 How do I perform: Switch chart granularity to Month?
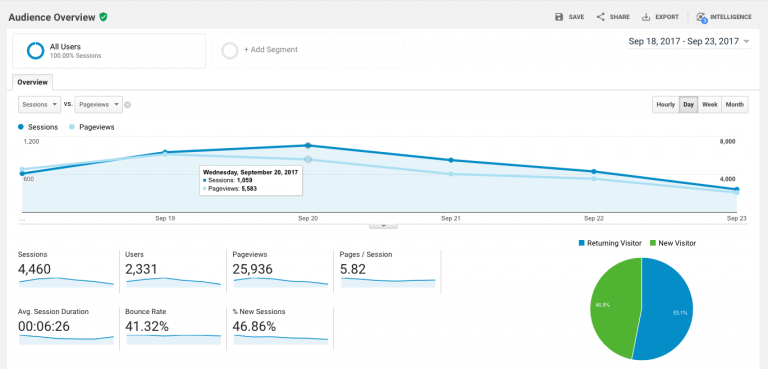pyautogui.click(x=735, y=104)
